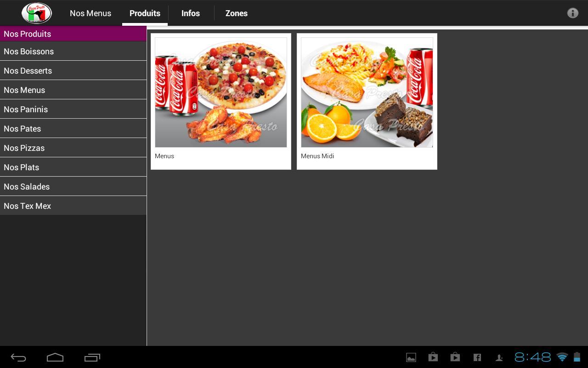Screen dimensions: 588x368
Task: Check the Wi-Fi status icon
Action: (x=562, y=357)
